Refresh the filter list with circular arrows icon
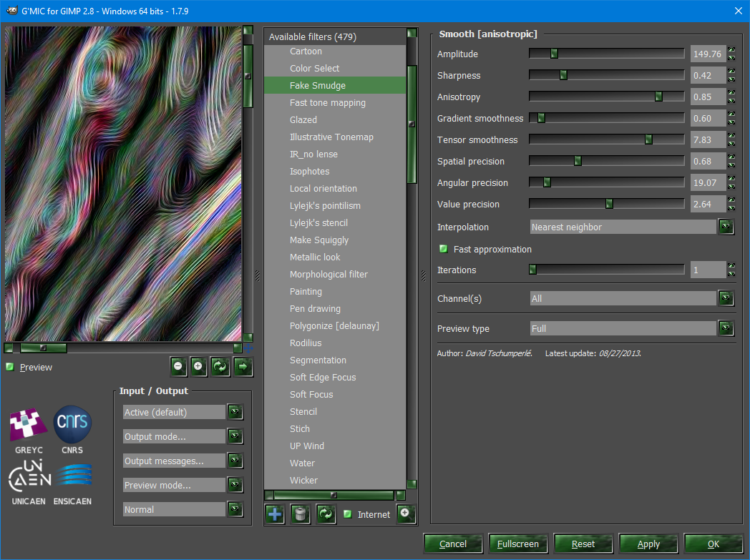Viewport: 750px width, 560px height. coord(326,514)
